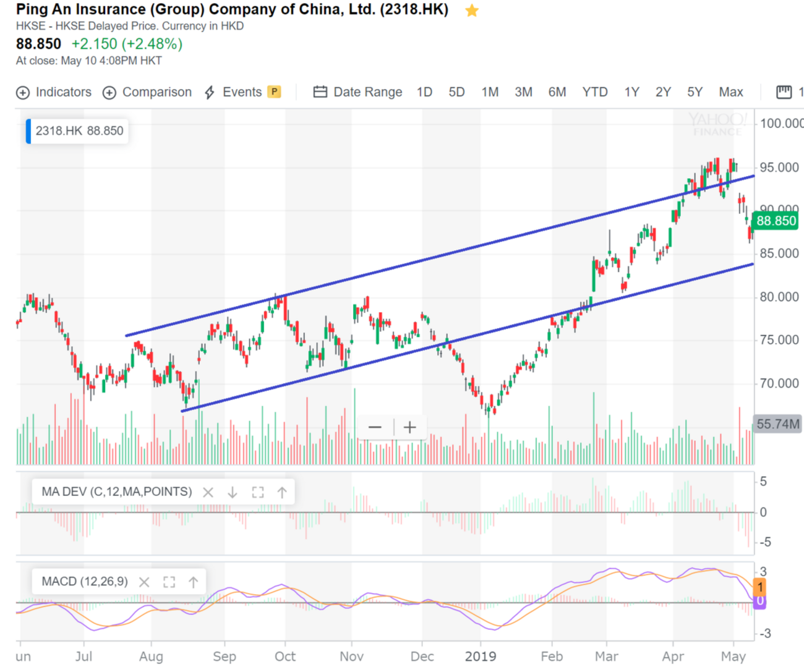Viewport: 804px width, 672px height.
Task: Select the 1D time range
Action: coord(424,92)
